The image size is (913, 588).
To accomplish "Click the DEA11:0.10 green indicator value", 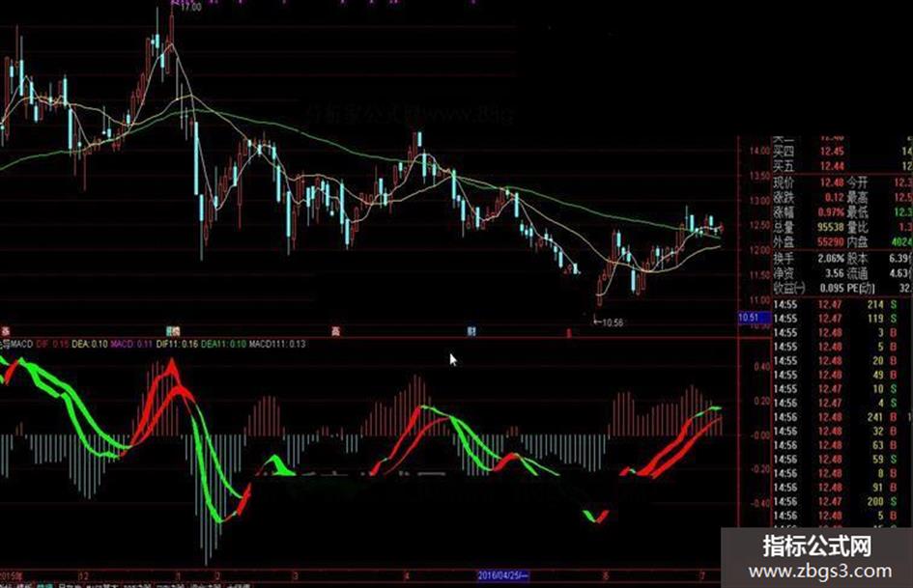I will [x=223, y=344].
